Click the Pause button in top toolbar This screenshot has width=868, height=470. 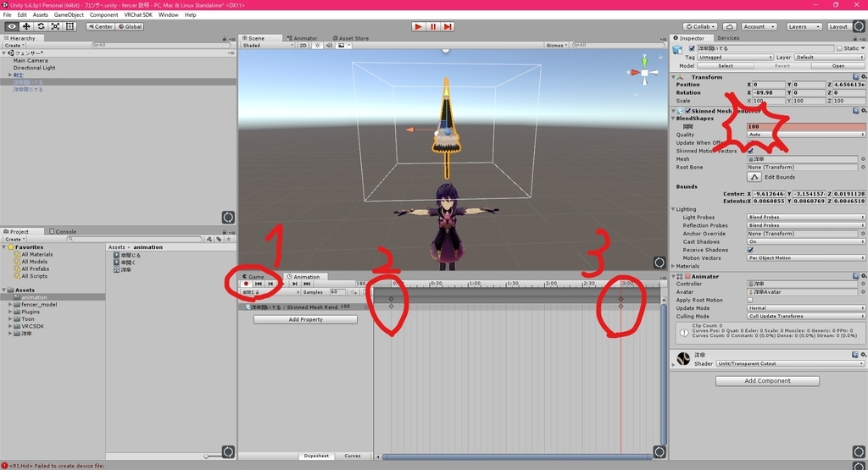pos(433,26)
